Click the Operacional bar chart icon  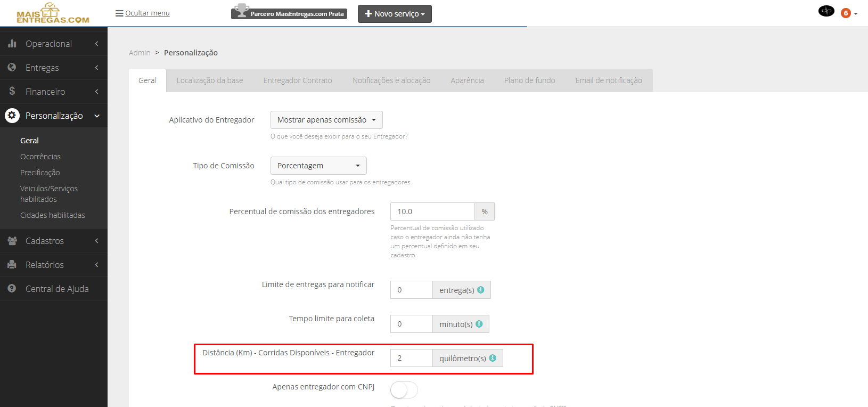point(12,44)
